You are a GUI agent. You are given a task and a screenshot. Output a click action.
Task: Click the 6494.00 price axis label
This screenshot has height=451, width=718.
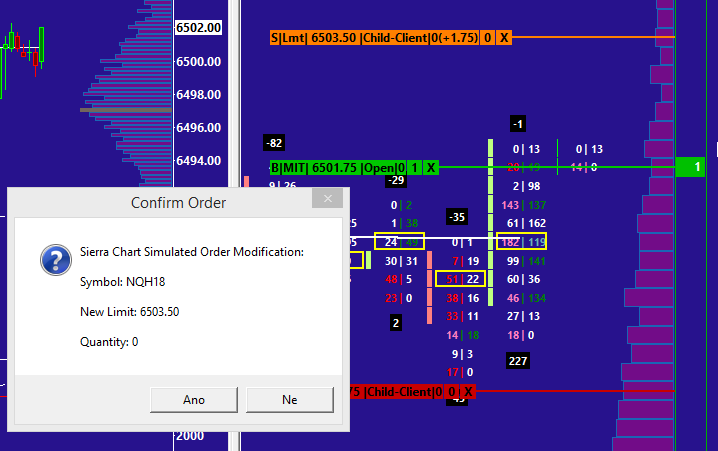(x=199, y=161)
